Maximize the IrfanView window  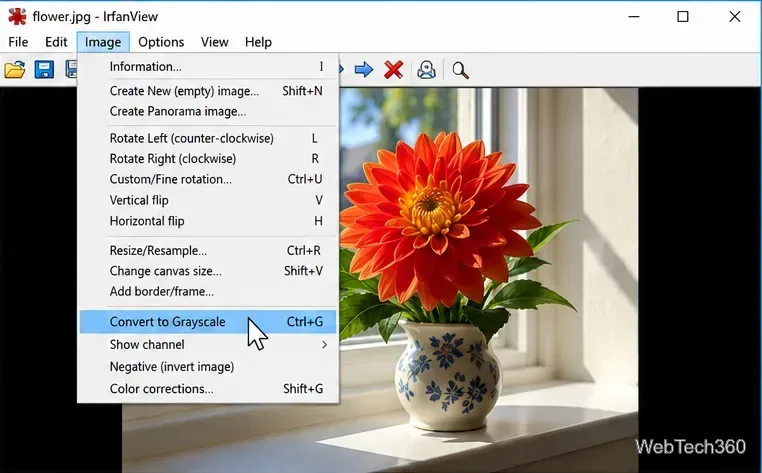(683, 17)
